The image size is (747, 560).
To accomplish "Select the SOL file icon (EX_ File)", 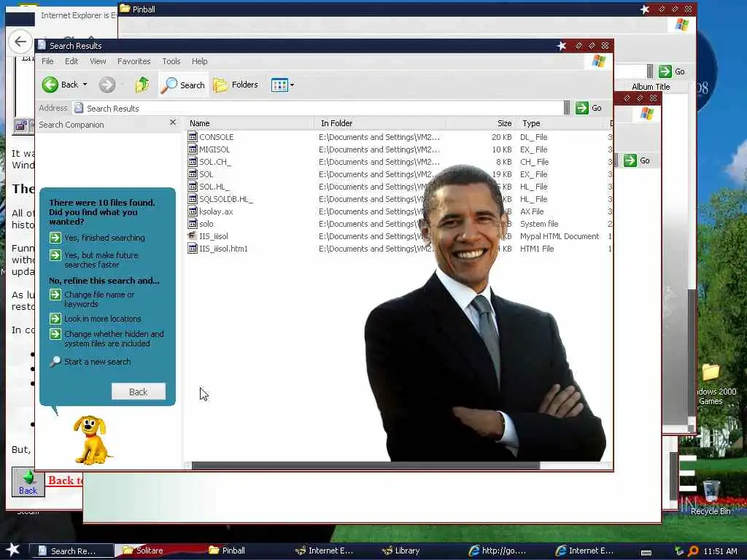I will click(193, 174).
